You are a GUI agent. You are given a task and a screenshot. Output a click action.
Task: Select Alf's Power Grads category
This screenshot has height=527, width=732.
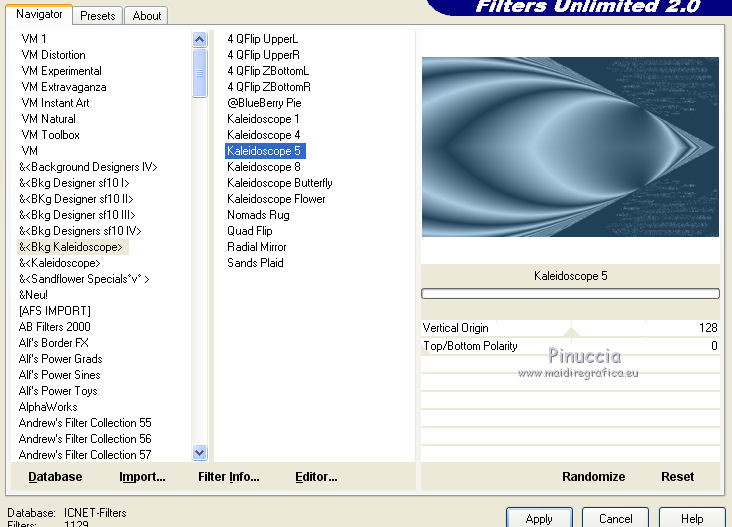coord(61,359)
